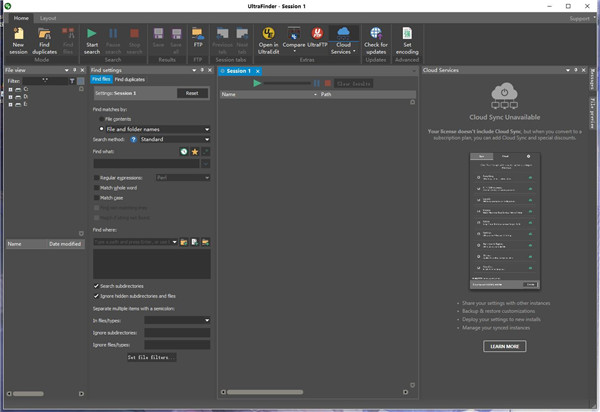
Task: Click the Start search ribbon button
Action: coord(92,41)
